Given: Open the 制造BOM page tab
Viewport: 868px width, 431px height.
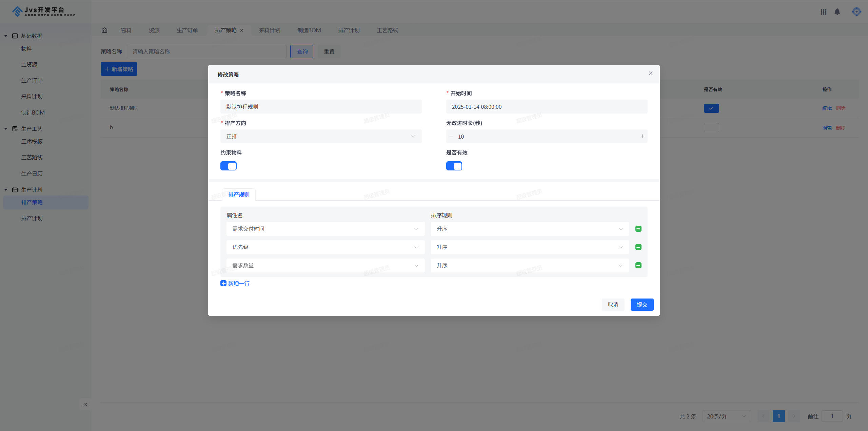Looking at the screenshot, I should (309, 30).
